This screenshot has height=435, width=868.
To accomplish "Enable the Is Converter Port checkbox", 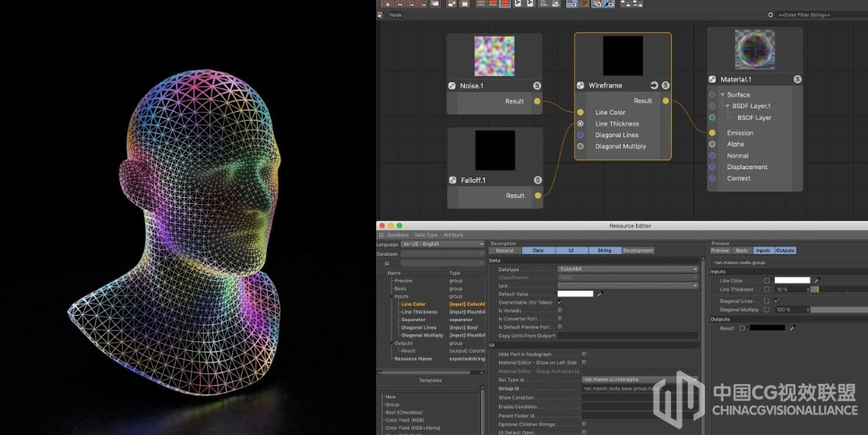I will coord(560,319).
